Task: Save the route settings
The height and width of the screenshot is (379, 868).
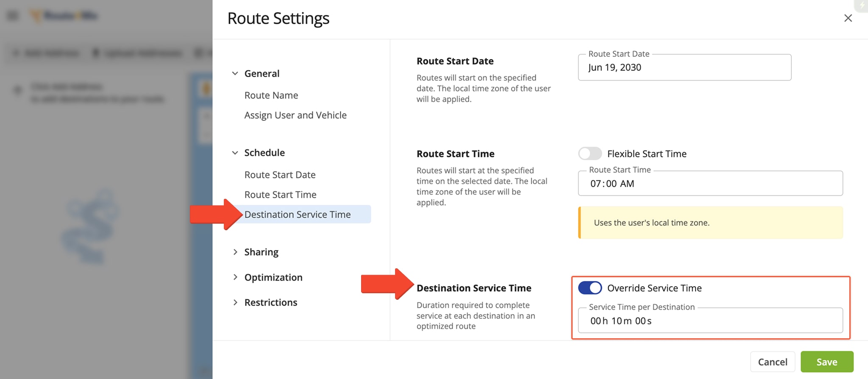Action: [x=827, y=362]
